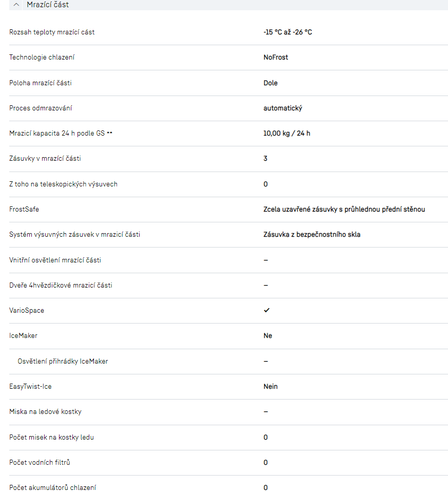Click the 10,00 kg / 24 h value

287,134
